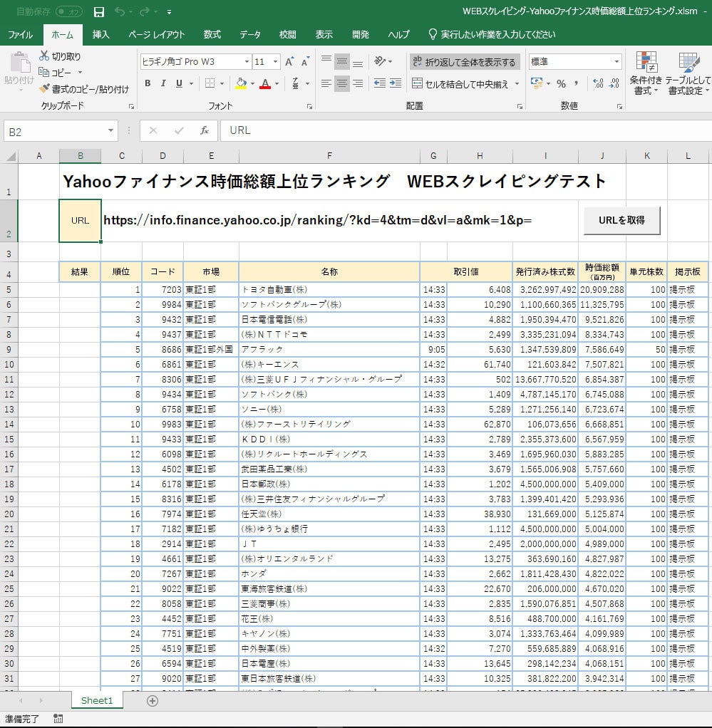Click the Decrease Decimal icon
This screenshot has height=728, width=712.
click(614, 83)
